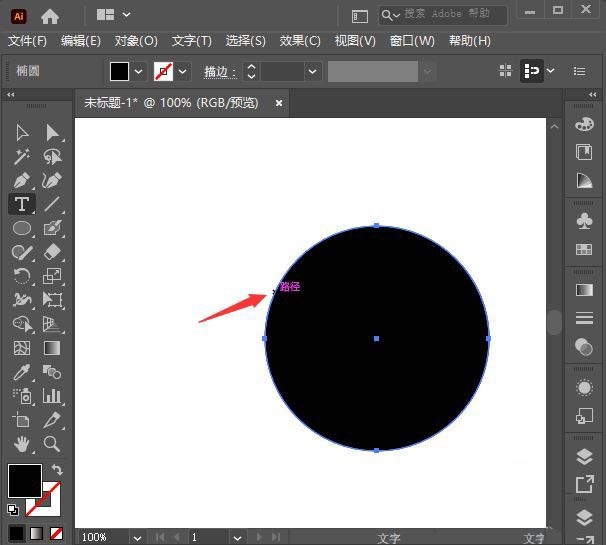Screen dimensions: 606x545
Task: Select the Magic Wand tool
Action: coord(22,157)
